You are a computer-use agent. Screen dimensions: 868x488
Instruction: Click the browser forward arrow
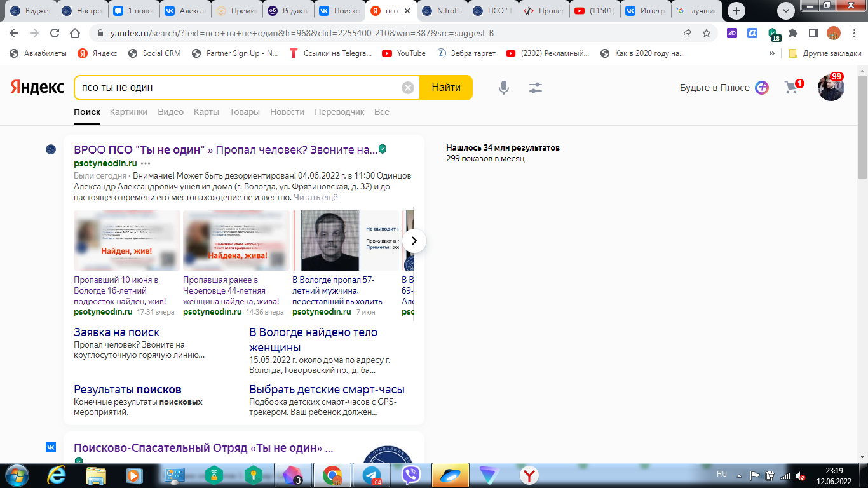coord(34,33)
